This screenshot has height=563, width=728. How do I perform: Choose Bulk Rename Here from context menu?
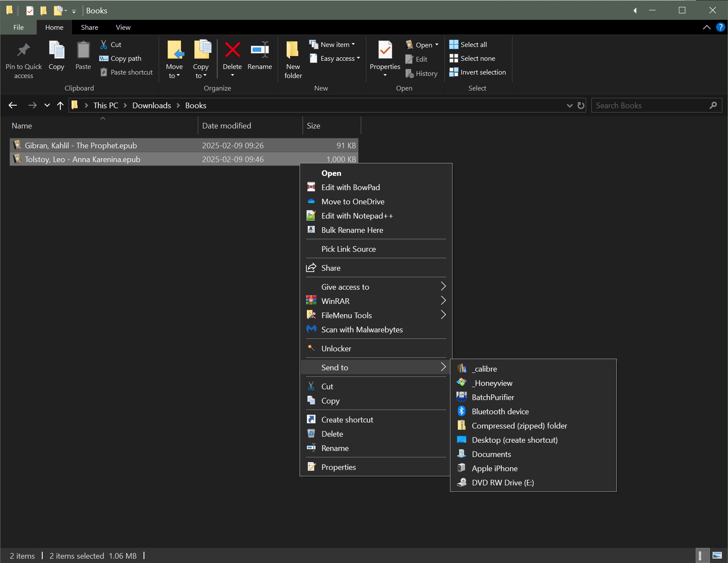click(x=352, y=230)
